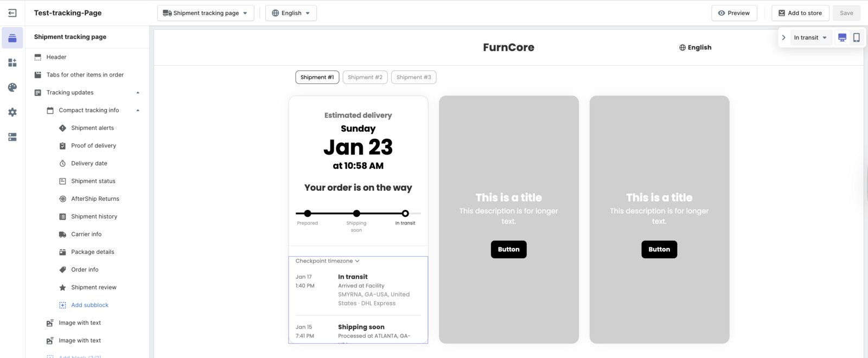The height and width of the screenshot is (358, 868).
Task: Collapse the Compact tracking info block
Action: pos(138,110)
